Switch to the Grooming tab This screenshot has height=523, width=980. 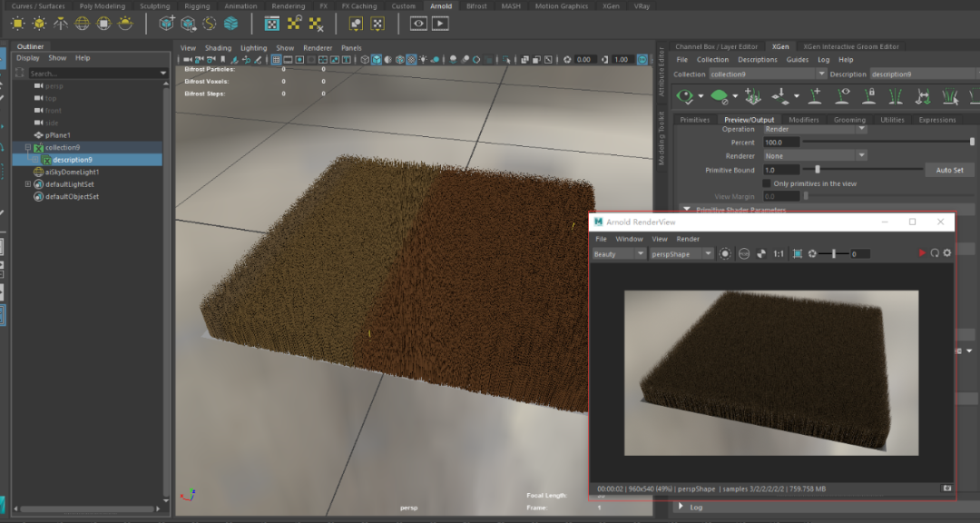tap(849, 120)
